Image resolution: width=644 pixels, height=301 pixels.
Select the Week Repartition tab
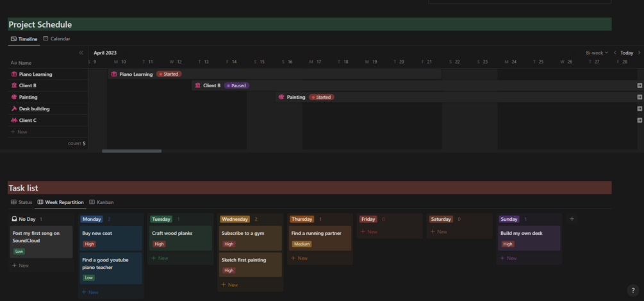(61, 202)
